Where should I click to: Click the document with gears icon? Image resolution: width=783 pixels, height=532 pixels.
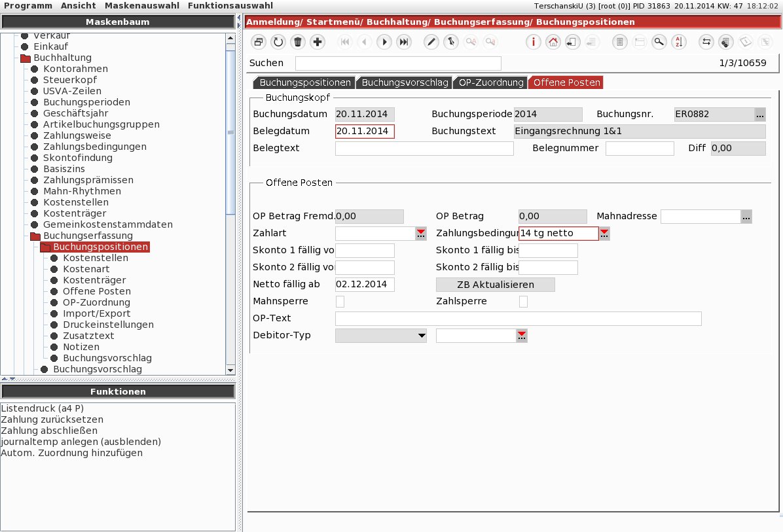pyautogui.click(x=725, y=42)
